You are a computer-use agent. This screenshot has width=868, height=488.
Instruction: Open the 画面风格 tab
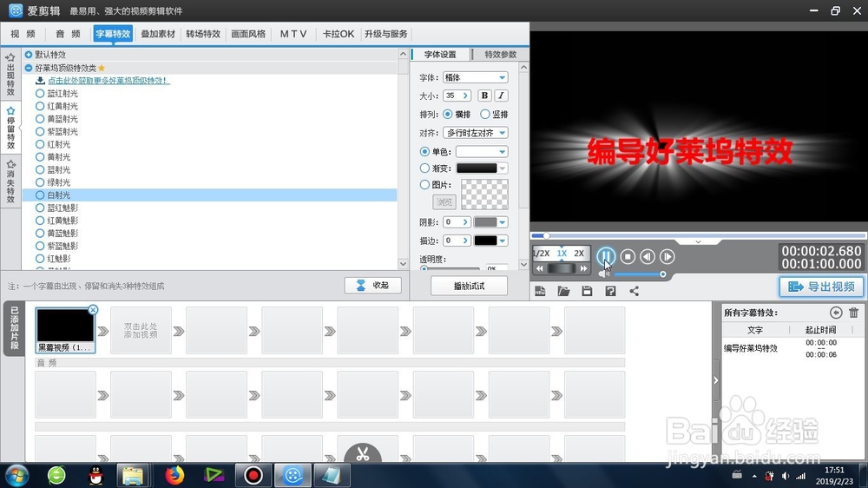point(248,34)
